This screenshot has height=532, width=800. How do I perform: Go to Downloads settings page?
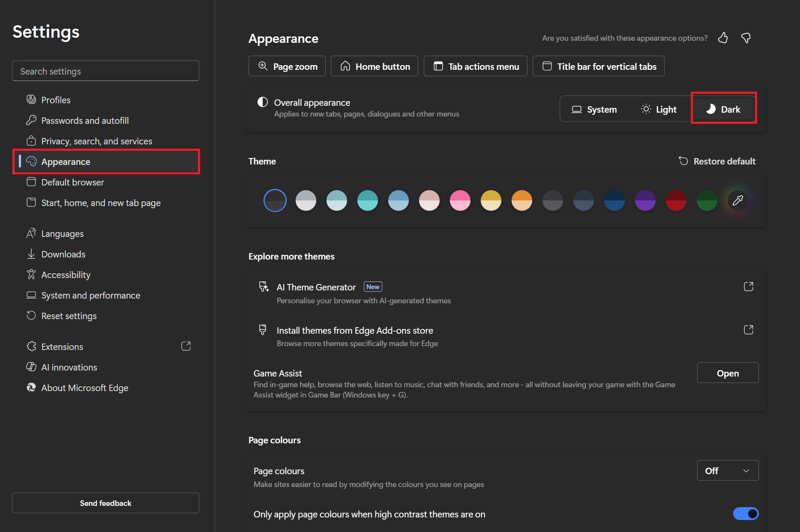coord(63,254)
